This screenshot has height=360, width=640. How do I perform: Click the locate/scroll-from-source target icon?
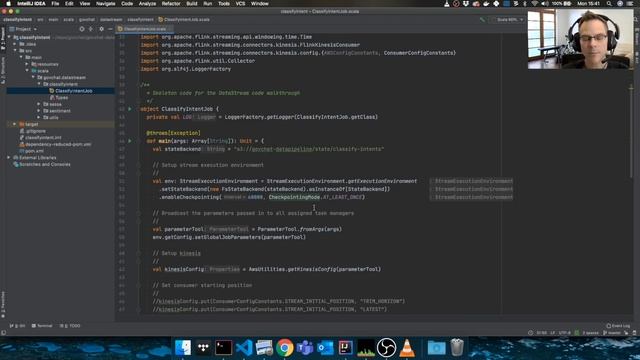[82, 29]
